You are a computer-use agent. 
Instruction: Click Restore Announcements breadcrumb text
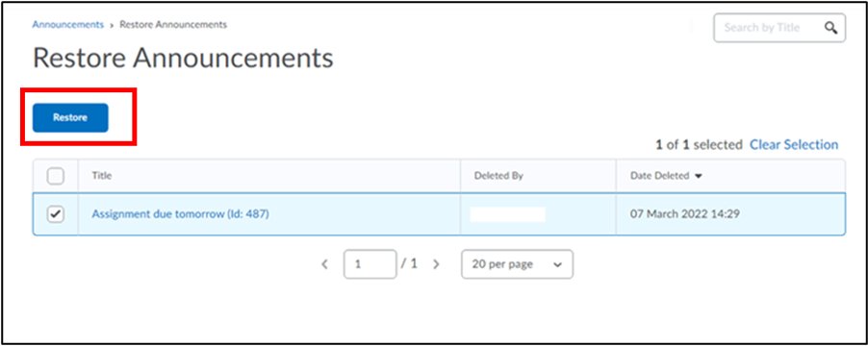click(x=173, y=24)
